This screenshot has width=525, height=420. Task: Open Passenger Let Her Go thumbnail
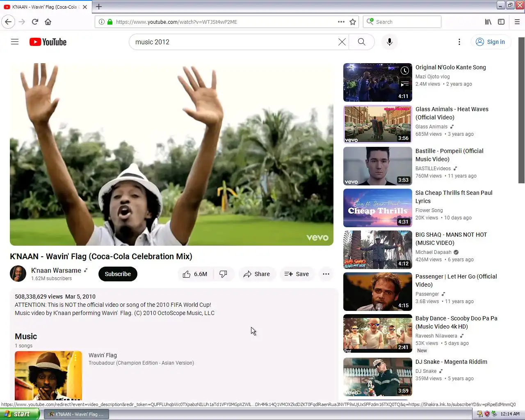point(377,292)
